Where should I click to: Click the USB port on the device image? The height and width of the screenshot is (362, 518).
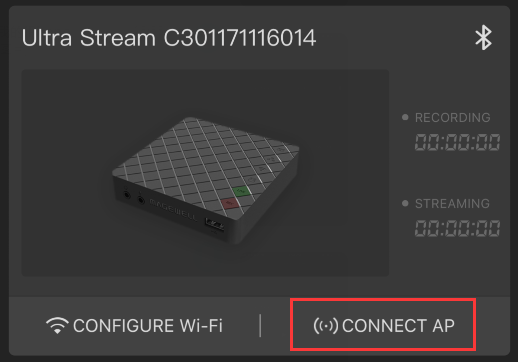coord(214,224)
